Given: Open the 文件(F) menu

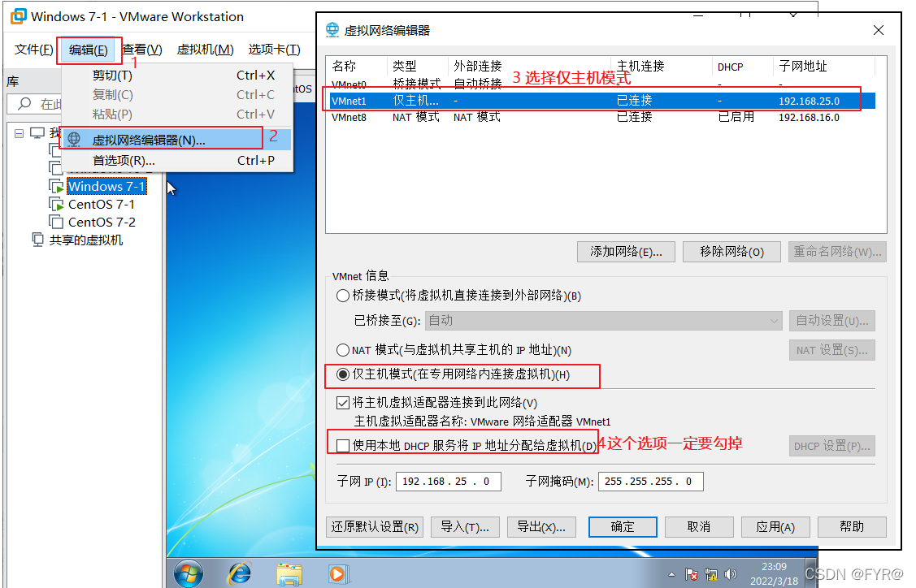Looking at the screenshot, I should (x=33, y=50).
